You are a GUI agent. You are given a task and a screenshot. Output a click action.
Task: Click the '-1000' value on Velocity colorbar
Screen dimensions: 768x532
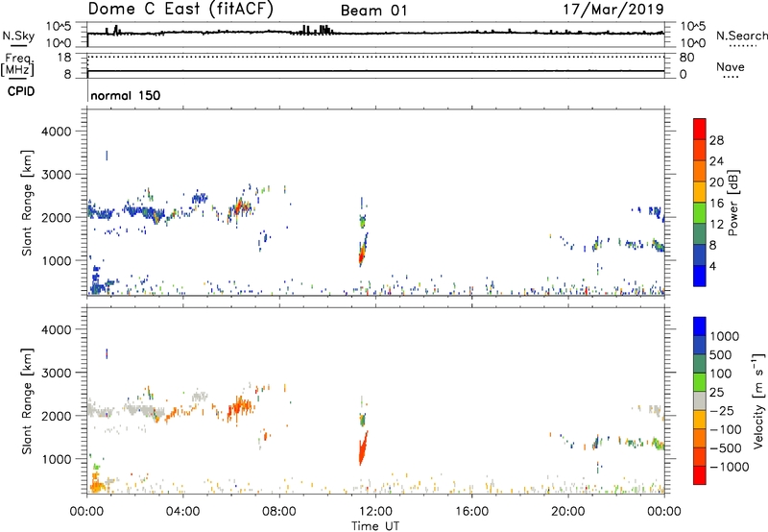tap(730, 467)
